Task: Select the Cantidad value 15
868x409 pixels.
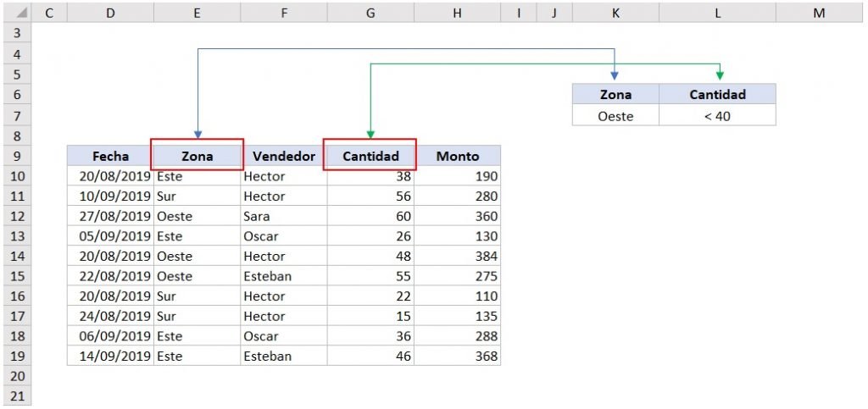Action: tap(401, 316)
